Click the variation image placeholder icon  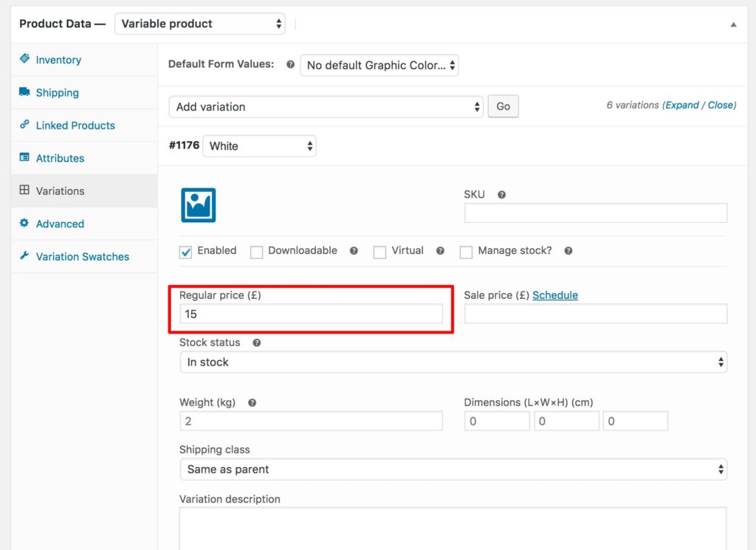(x=198, y=204)
